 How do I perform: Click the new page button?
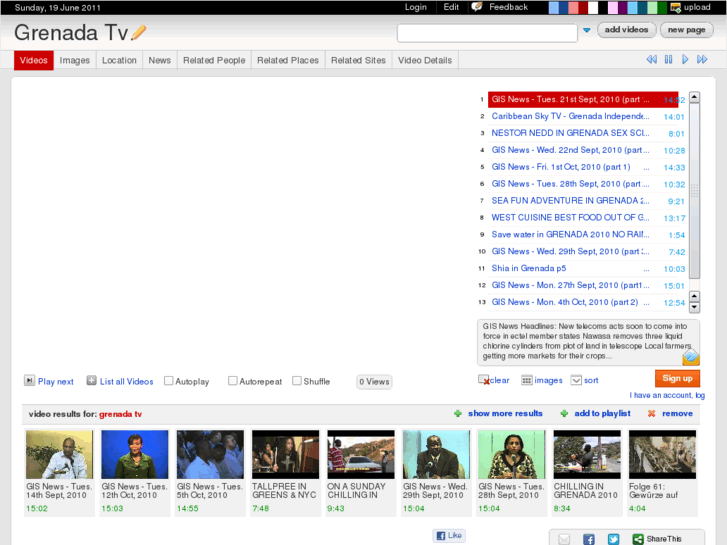pyautogui.click(x=687, y=30)
